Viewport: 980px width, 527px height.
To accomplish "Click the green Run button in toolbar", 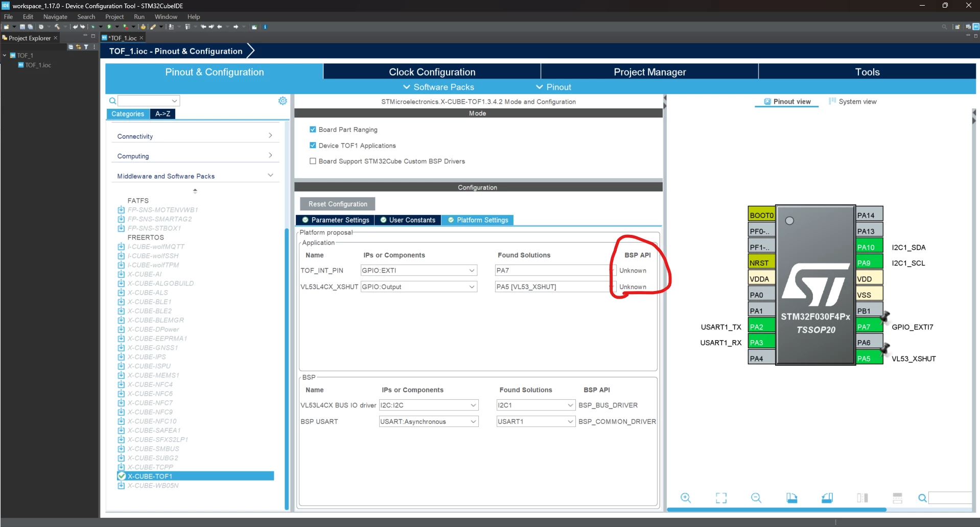I will (x=109, y=27).
